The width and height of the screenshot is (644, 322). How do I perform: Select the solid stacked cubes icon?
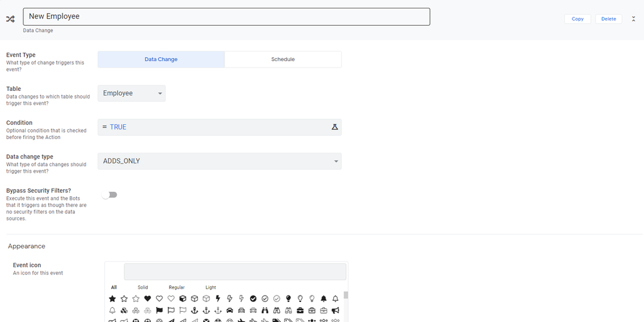point(124,310)
